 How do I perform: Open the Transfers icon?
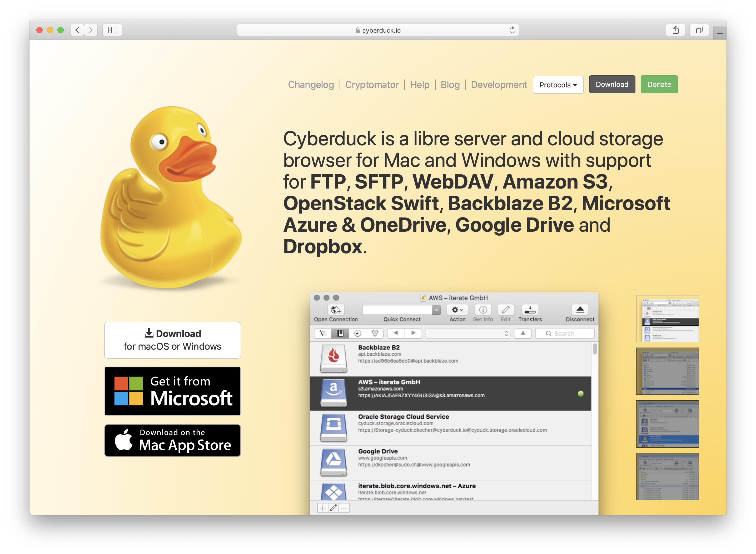[530, 310]
